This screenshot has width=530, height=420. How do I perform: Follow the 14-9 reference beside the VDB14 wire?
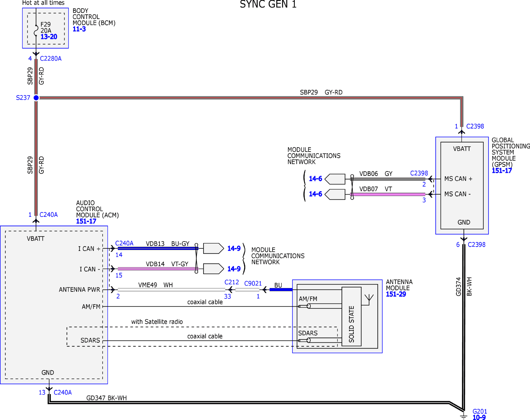[x=234, y=269]
